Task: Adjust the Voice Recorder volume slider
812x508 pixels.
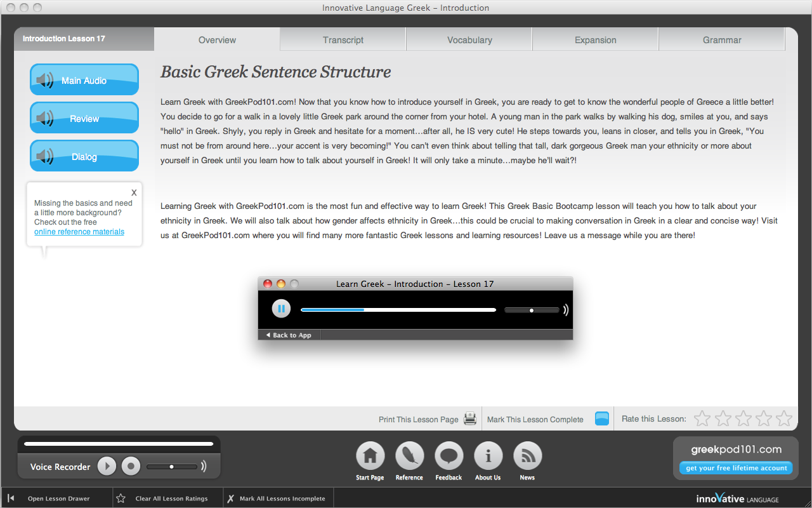Action: (172, 467)
